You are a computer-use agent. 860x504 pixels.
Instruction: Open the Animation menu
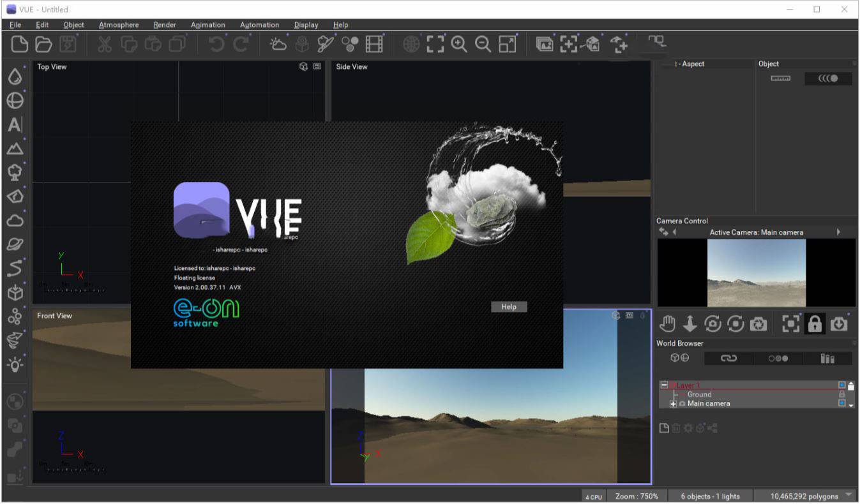pos(208,25)
